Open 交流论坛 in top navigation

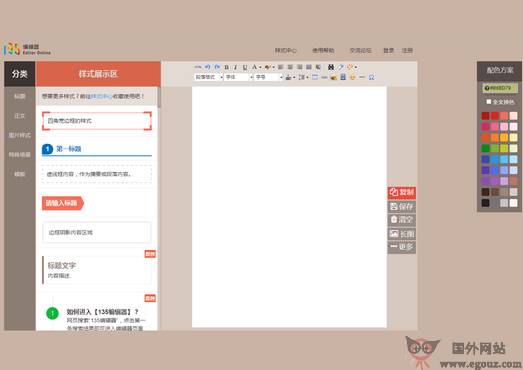point(360,50)
